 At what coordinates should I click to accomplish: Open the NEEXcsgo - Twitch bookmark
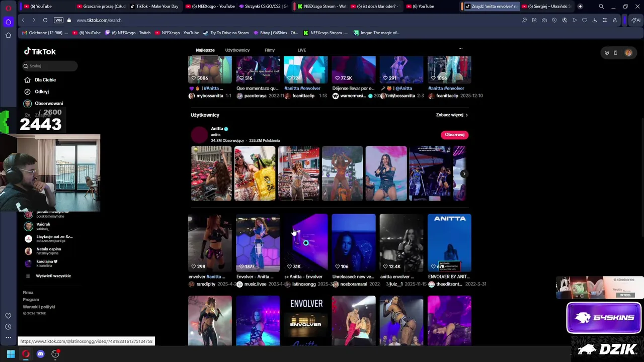127,33
